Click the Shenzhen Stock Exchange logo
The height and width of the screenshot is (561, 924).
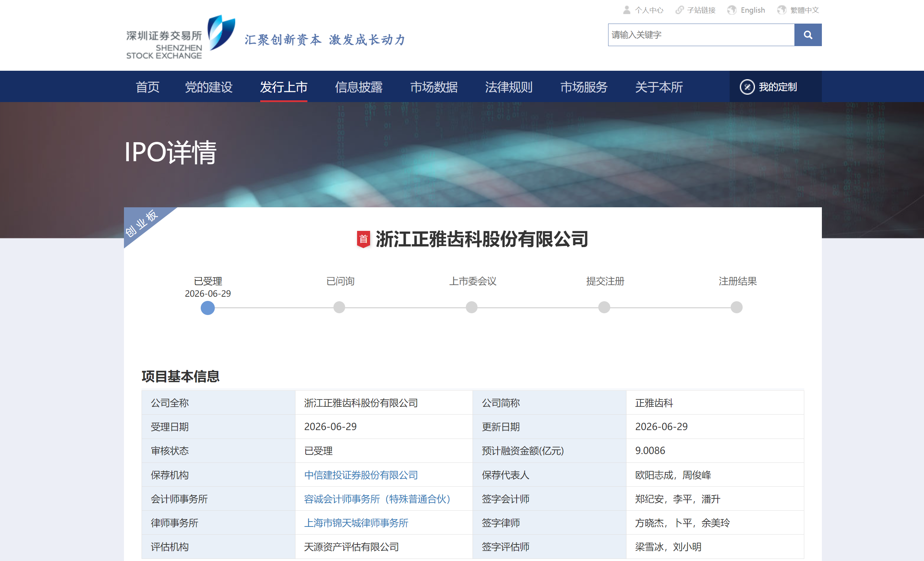pyautogui.click(x=181, y=37)
